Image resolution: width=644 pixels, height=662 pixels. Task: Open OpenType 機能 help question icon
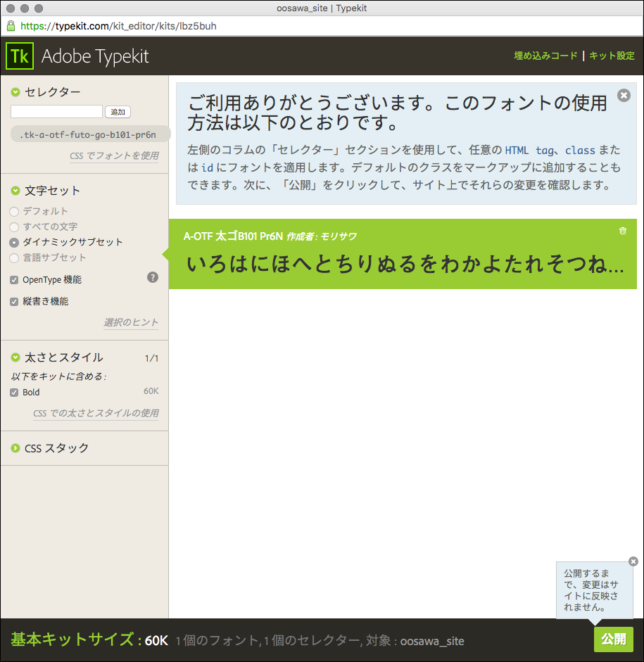(153, 278)
